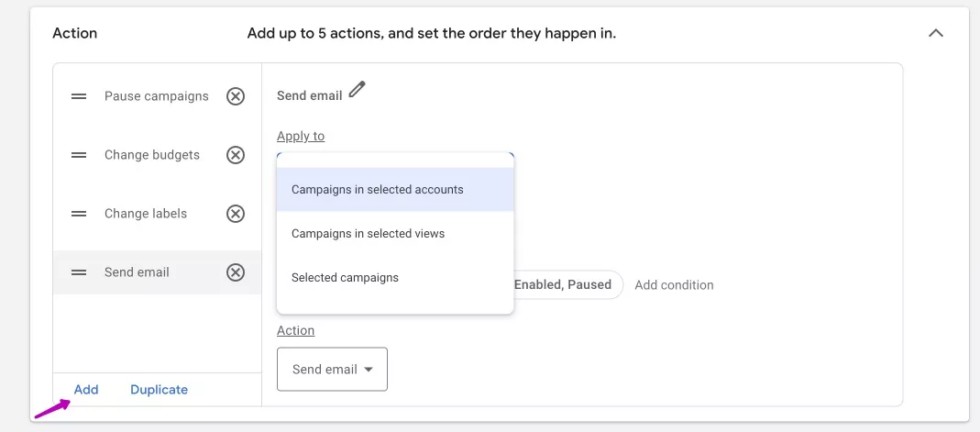
Task: Choose Campaigns in selected views option
Action: pyautogui.click(x=395, y=234)
